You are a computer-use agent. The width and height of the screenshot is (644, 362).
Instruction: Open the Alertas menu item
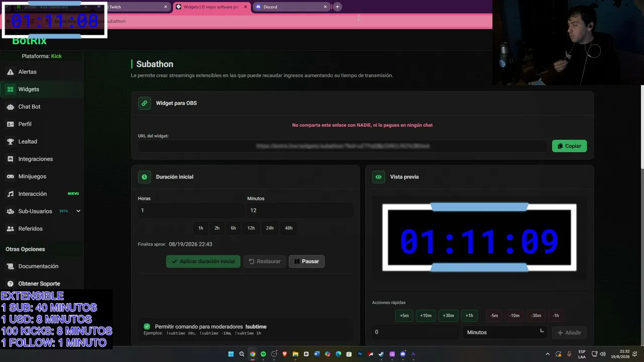(42, 72)
